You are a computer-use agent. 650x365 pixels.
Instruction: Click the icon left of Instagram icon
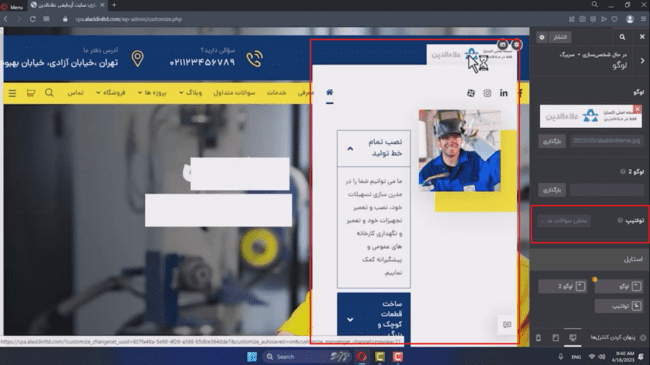471,93
